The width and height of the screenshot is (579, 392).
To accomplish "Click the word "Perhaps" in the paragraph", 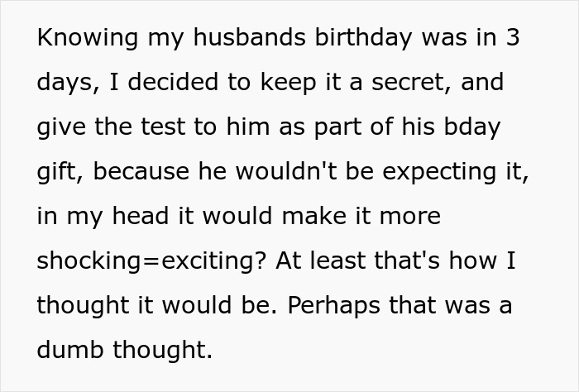I will [333, 306].
